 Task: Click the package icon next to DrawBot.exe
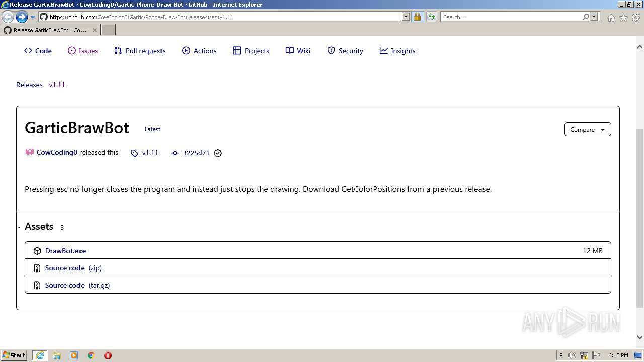pyautogui.click(x=37, y=251)
